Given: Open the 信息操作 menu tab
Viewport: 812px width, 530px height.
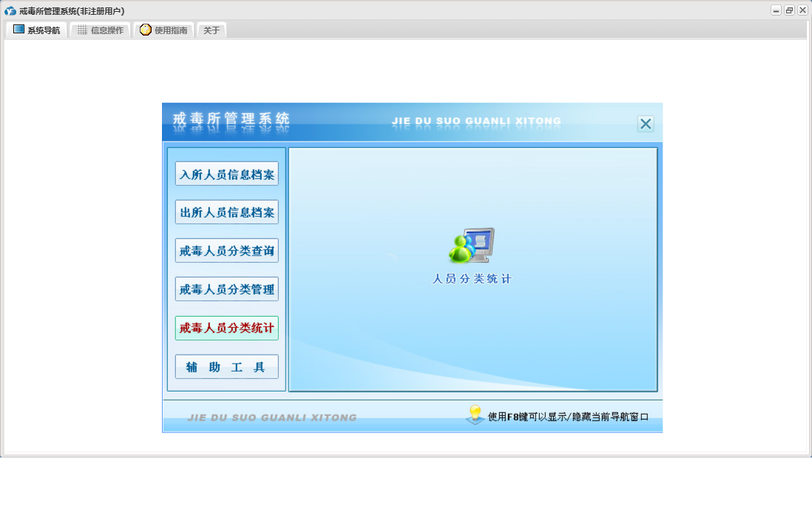Looking at the screenshot, I should tap(101, 30).
